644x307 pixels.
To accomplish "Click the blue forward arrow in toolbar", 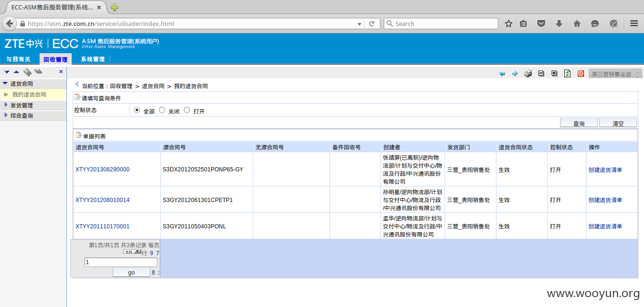I will 515,74.
